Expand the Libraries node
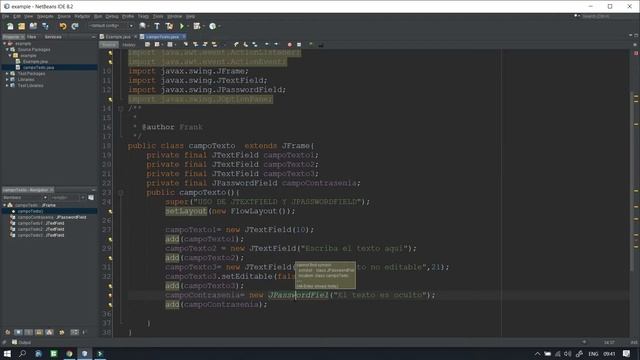640x360 pixels. (x=7, y=80)
